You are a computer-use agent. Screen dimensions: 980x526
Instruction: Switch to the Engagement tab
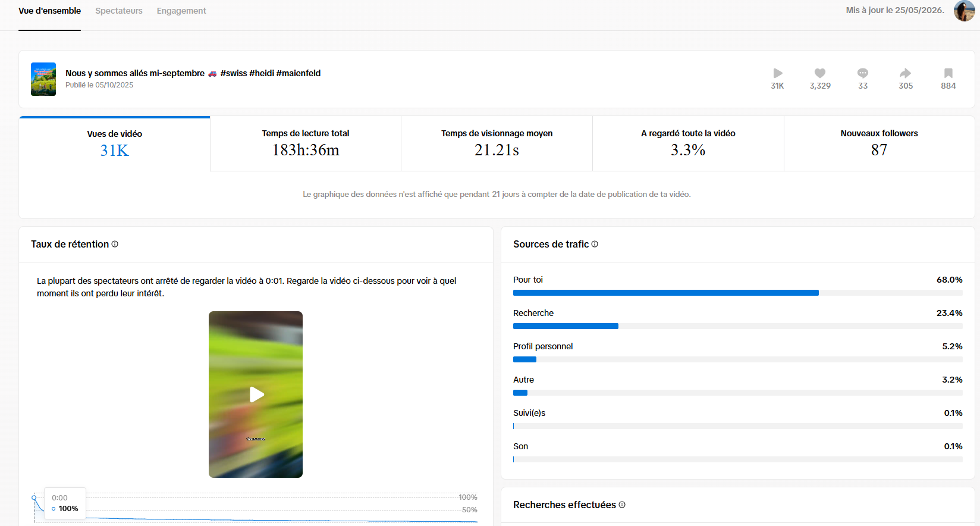[181, 11]
